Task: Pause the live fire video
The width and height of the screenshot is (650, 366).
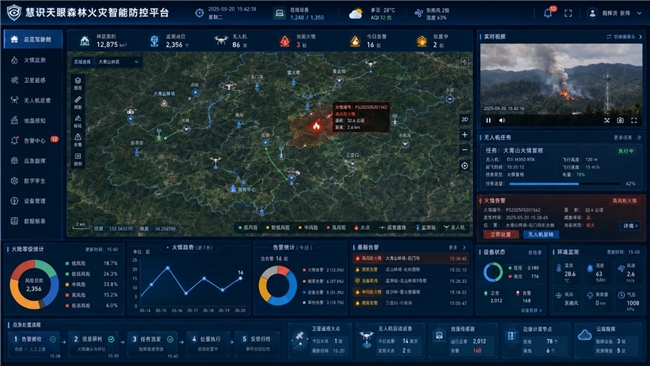Action: (488, 120)
